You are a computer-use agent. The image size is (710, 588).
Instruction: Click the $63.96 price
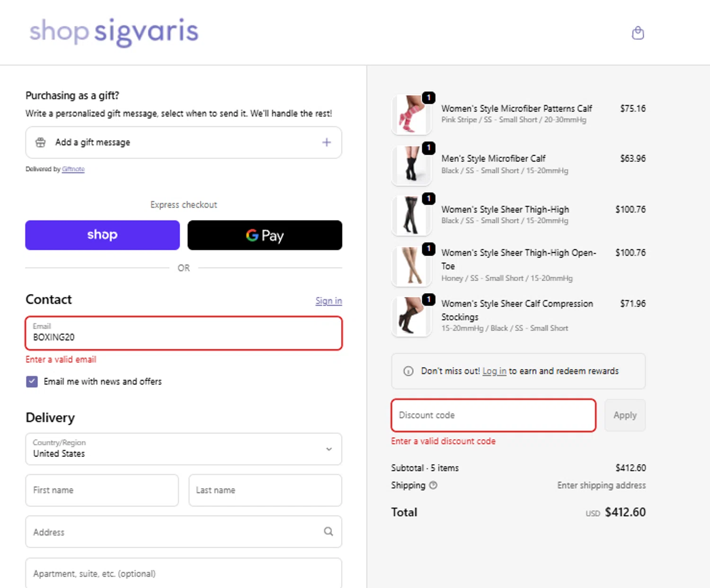coord(633,159)
